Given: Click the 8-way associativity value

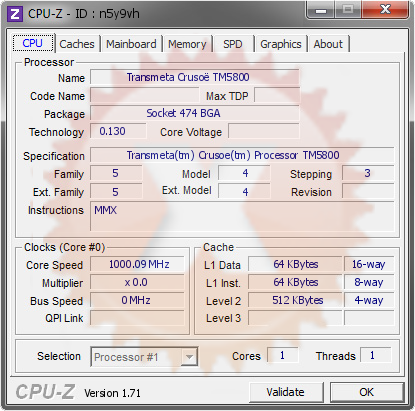Looking at the screenshot, I should pyautogui.click(x=369, y=282).
